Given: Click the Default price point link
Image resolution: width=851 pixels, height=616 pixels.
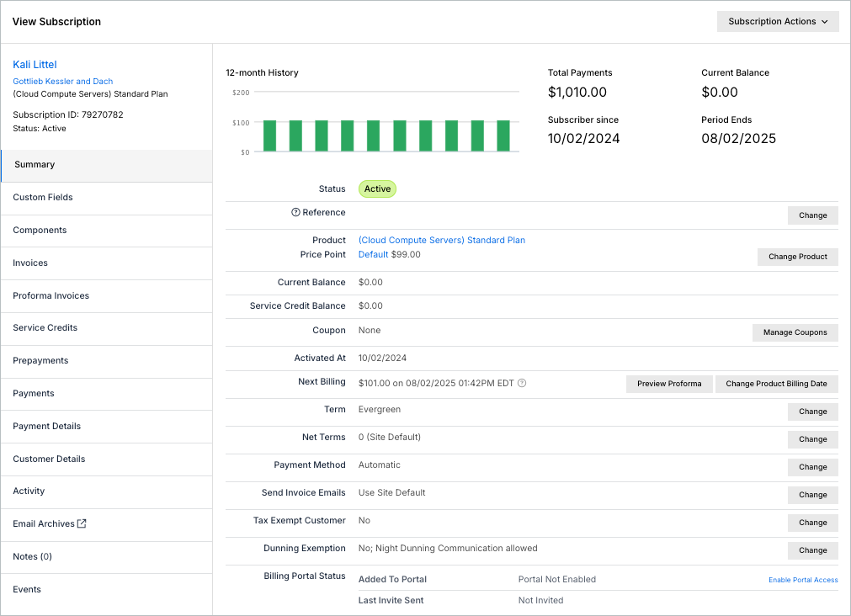Looking at the screenshot, I should (374, 254).
